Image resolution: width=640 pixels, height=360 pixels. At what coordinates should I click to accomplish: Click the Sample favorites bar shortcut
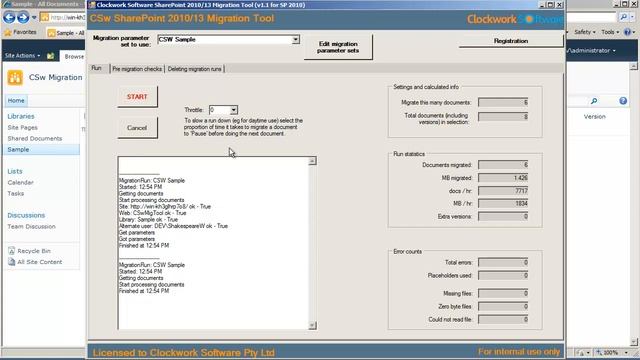(x=66, y=33)
